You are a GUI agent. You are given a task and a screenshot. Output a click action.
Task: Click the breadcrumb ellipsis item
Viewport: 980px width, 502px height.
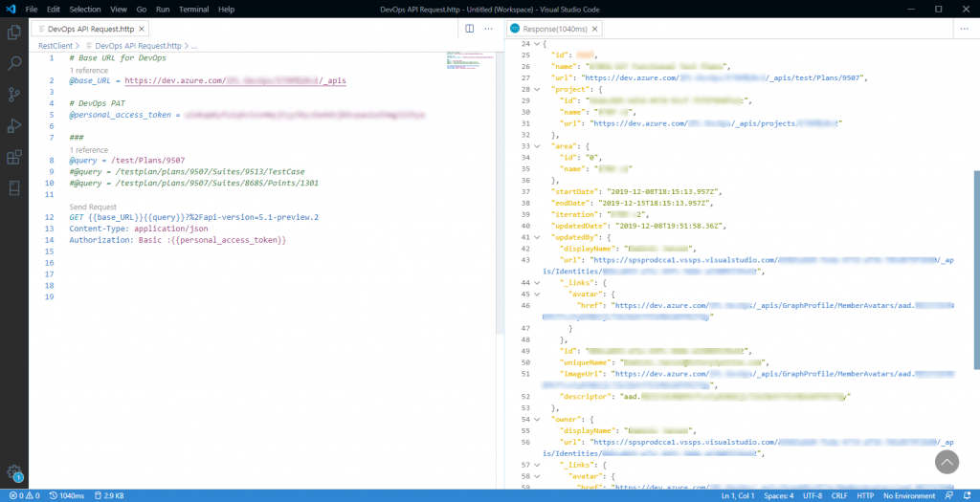pyautogui.click(x=193, y=46)
